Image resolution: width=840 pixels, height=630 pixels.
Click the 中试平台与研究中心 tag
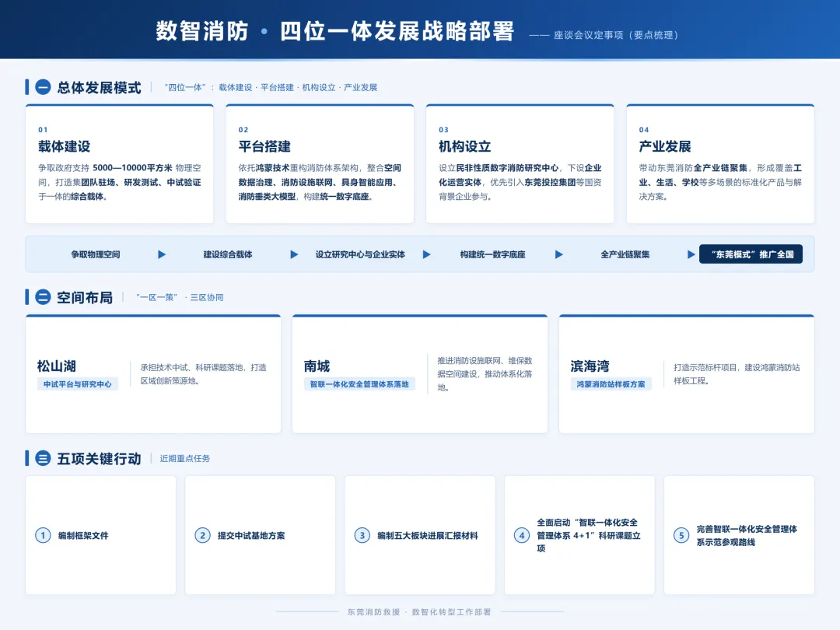point(78,384)
